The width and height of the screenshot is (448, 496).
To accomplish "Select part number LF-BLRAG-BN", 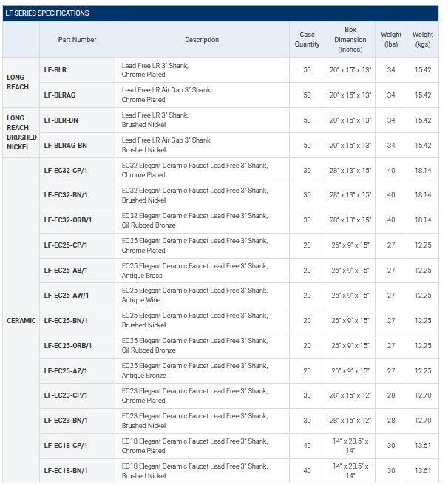I will [x=65, y=146].
